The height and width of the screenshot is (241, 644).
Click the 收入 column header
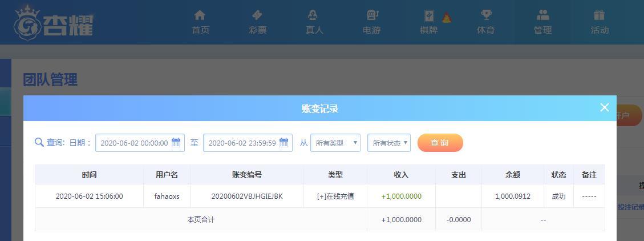401,175
